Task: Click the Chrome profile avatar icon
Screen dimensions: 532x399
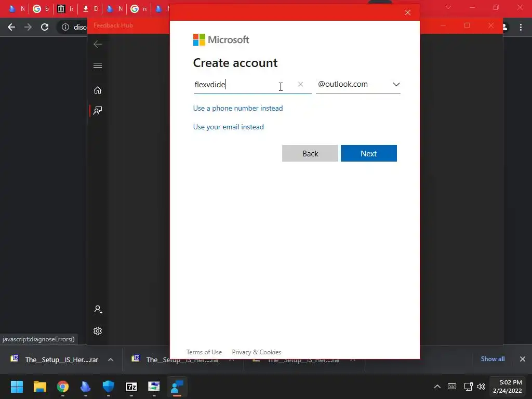Action: (505, 27)
